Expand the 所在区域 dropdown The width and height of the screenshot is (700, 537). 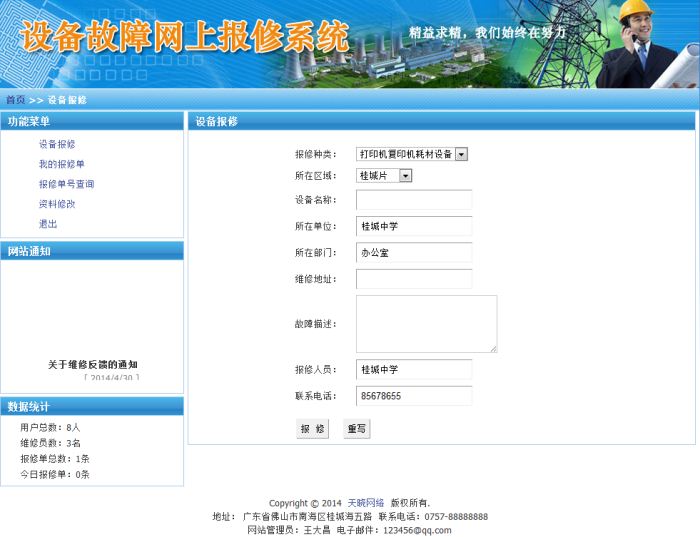[x=385, y=176]
